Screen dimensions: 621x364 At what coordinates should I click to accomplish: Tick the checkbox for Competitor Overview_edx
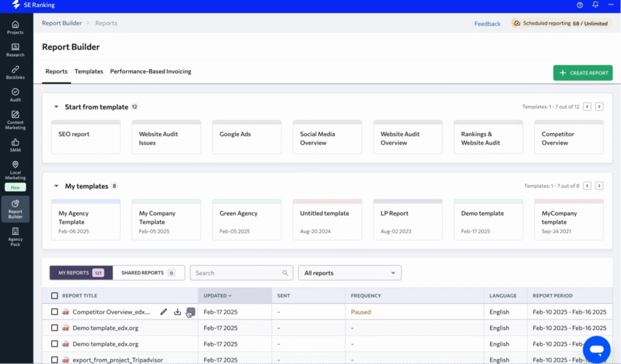[x=55, y=312]
